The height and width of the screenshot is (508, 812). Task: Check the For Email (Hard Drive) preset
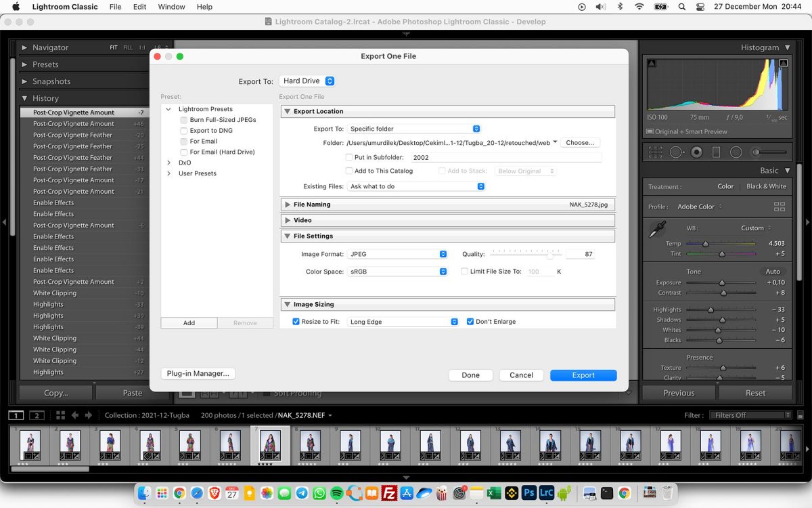click(x=184, y=152)
